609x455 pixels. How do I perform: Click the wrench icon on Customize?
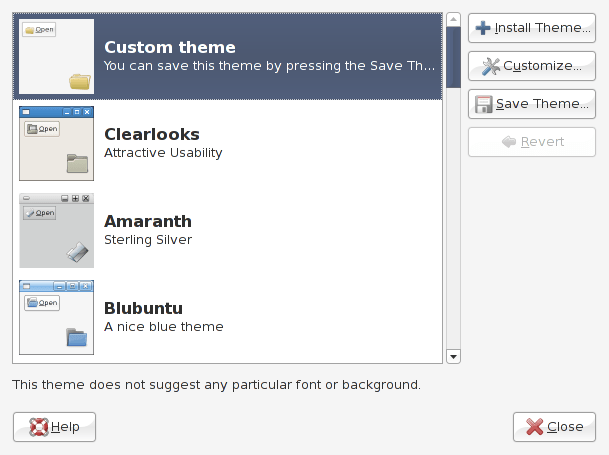(x=490, y=66)
